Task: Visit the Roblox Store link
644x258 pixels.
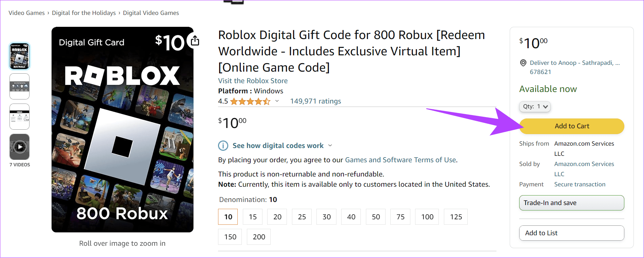Action: (253, 81)
